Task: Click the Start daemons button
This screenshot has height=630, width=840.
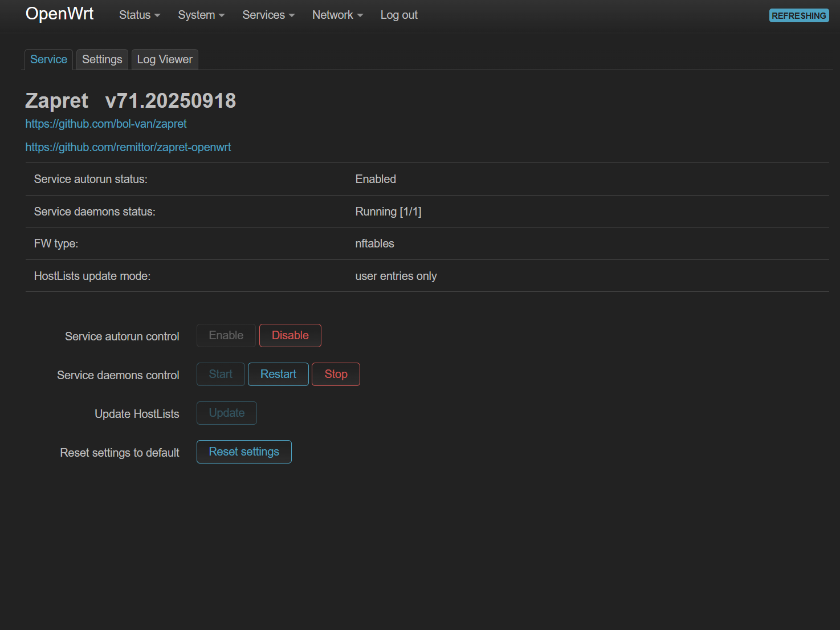Action: click(221, 374)
